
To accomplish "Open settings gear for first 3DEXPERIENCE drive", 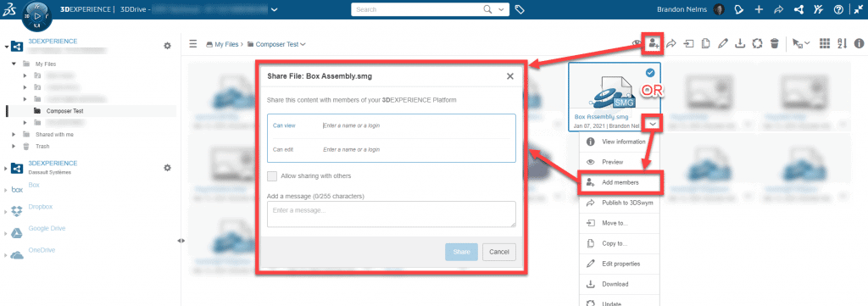I will (x=167, y=46).
